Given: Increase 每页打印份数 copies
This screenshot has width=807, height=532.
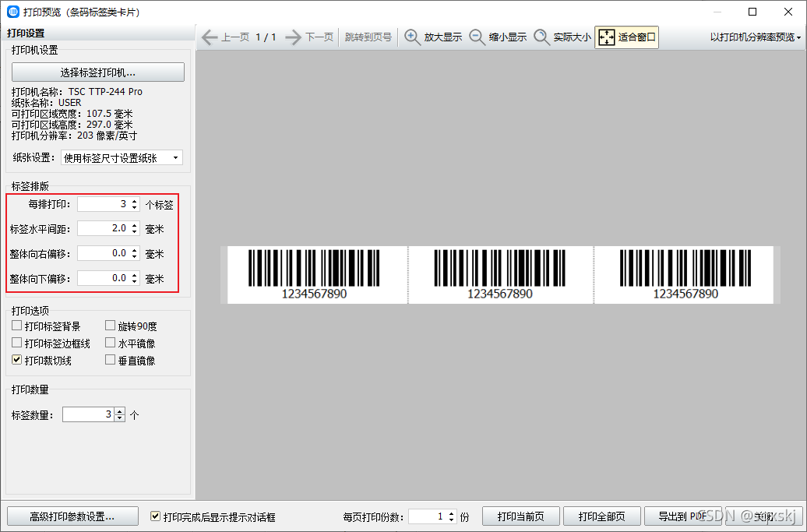Looking at the screenshot, I should 451,513.
